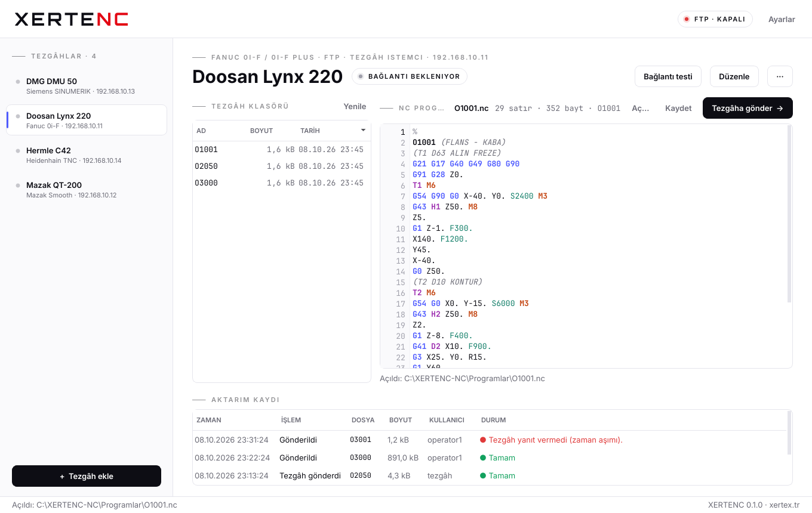Image resolution: width=812 pixels, height=513 pixels.
Task: Place cursor on T1 M6 line
Action: click(424, 186)
